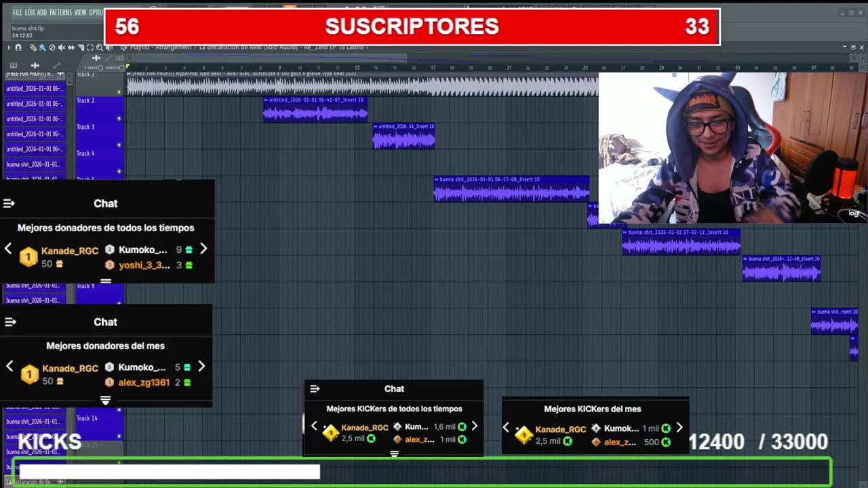Show next page of monthly donors
The height and width of the screenshot is (488, 868).
pos(201,366)
